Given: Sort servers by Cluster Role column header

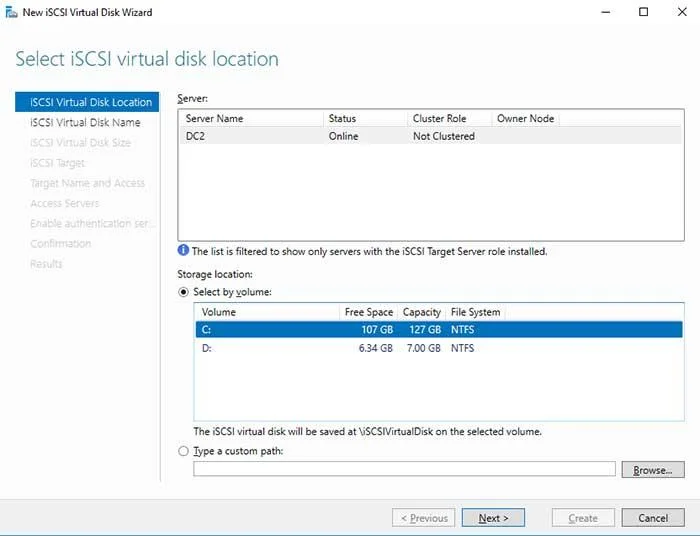Looking at the screenshot, I should click(x=449, y=119).
